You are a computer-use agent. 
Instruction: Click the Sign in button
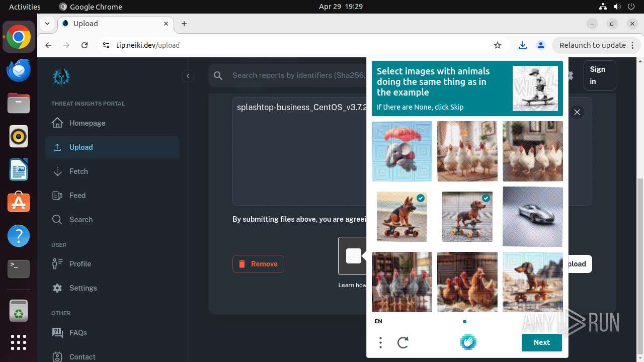coord(600,75)
